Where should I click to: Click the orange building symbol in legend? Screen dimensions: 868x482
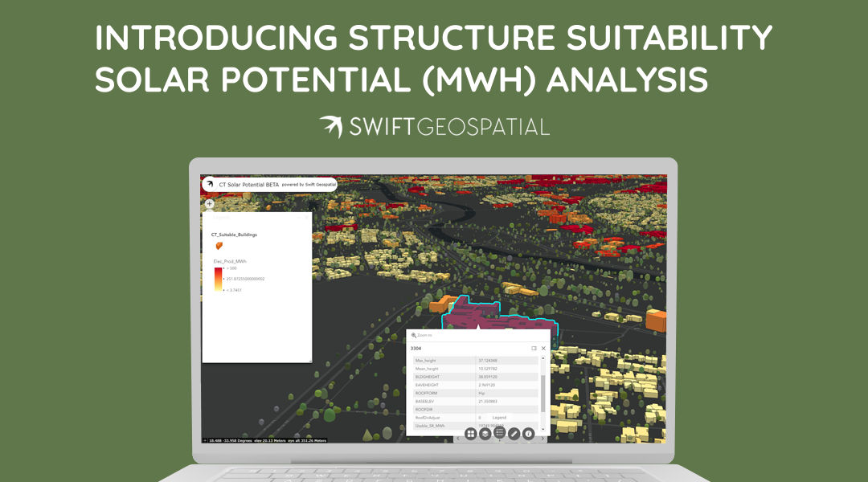click(x=219, y=245)
